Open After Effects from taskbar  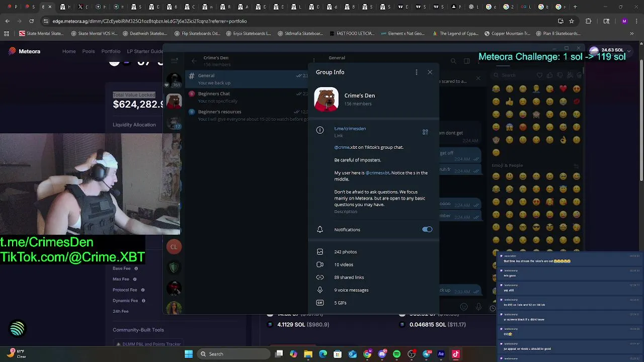coord(441,354)
